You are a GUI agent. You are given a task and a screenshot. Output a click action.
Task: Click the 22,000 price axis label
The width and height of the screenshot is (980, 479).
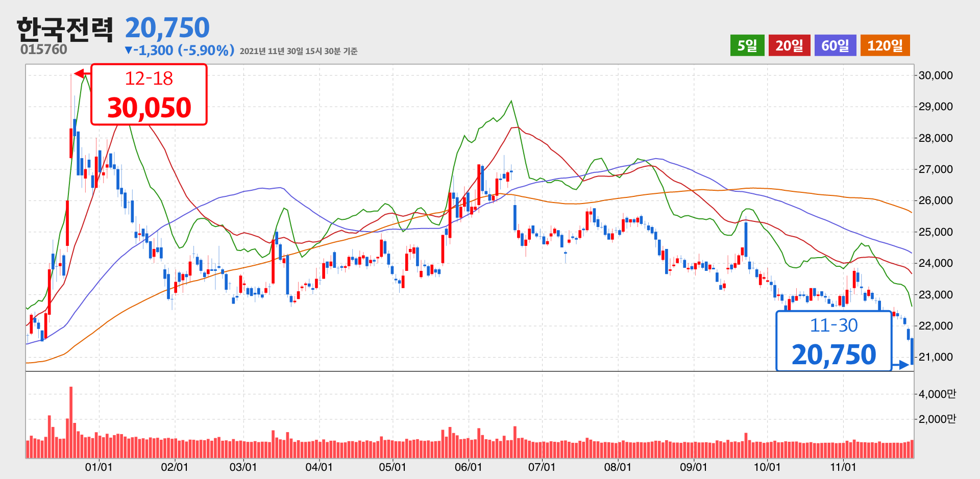coord(936,326)
